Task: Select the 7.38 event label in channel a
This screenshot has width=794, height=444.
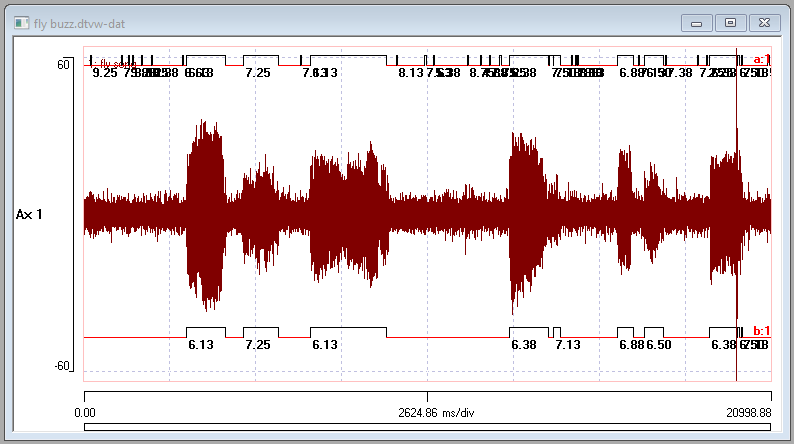Action: [x=680, y=73]
